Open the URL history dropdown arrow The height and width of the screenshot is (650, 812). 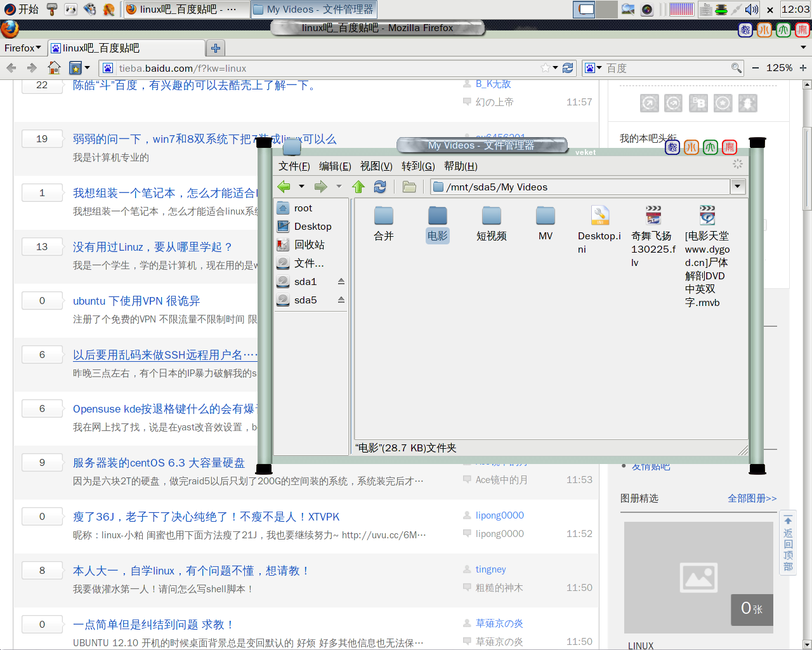[x=555, y=68]
